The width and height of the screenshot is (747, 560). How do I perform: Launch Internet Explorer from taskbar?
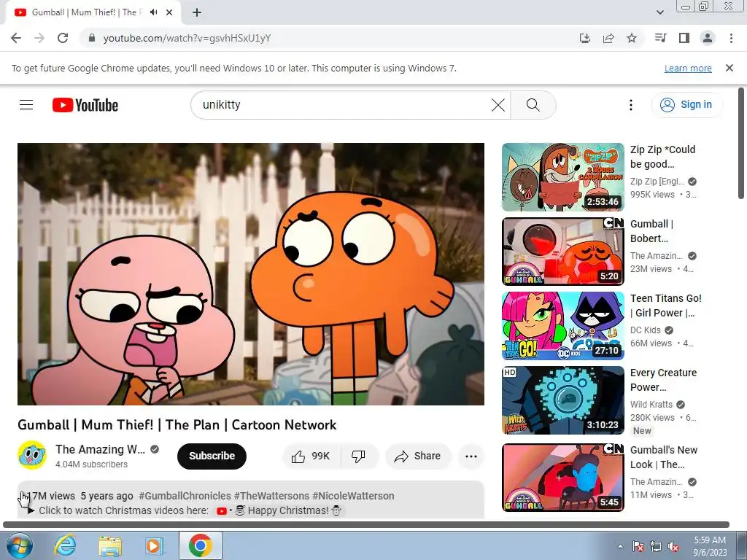pos(65,545)
